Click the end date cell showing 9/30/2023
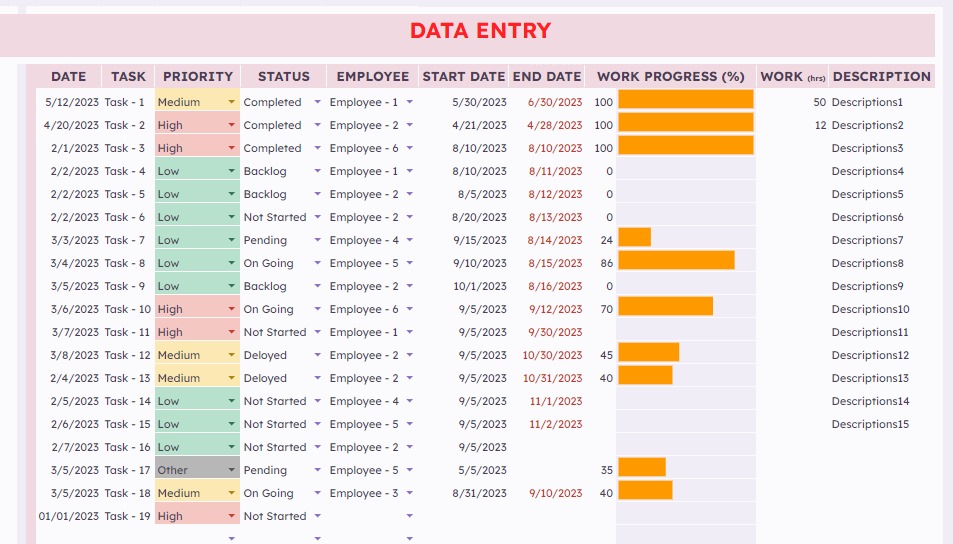The image size is (953, 544). 555,332
